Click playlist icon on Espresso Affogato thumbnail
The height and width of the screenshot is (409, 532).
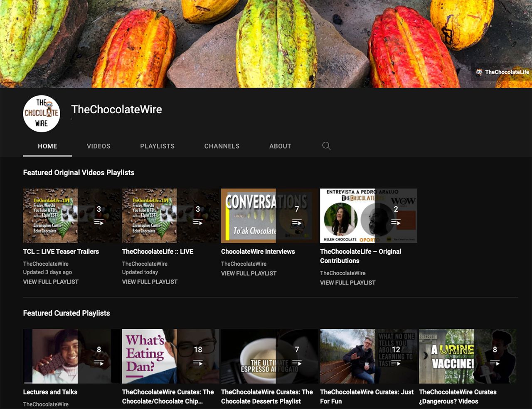(297, 362)
